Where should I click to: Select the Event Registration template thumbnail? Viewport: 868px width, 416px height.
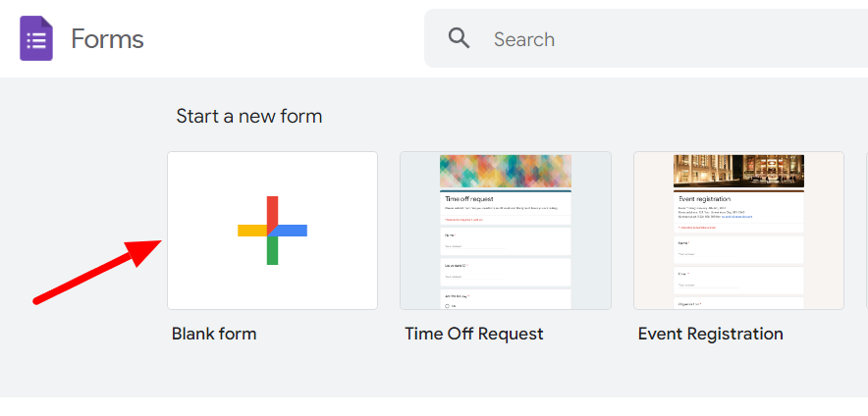739,231
